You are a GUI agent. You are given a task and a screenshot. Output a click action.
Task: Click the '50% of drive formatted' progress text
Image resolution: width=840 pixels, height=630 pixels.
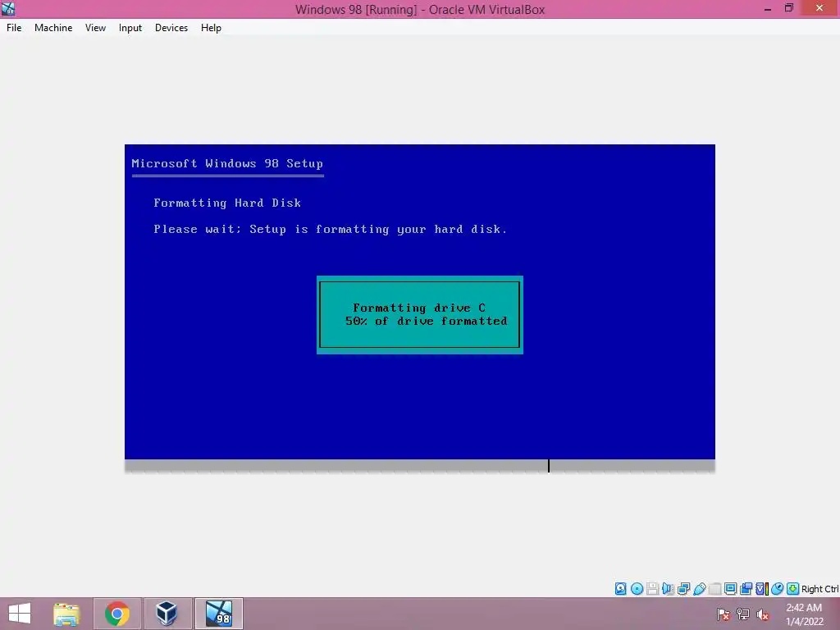(x=426, y=321)
